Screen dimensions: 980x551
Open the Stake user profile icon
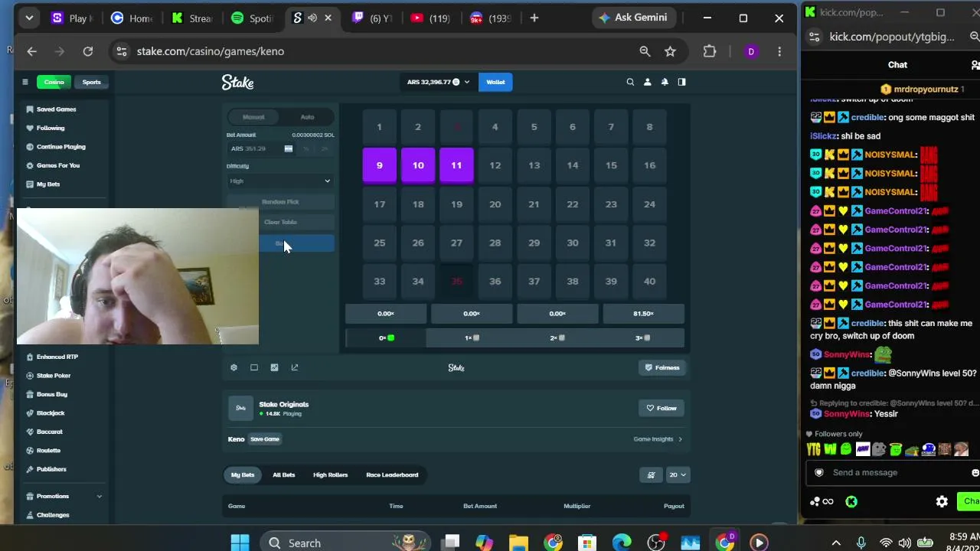coord(648,82)
